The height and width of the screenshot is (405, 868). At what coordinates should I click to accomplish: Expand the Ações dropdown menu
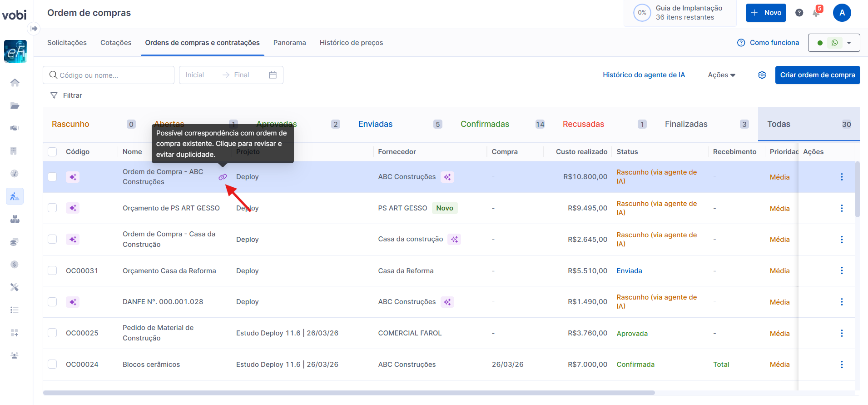click(x=721, y=75)
